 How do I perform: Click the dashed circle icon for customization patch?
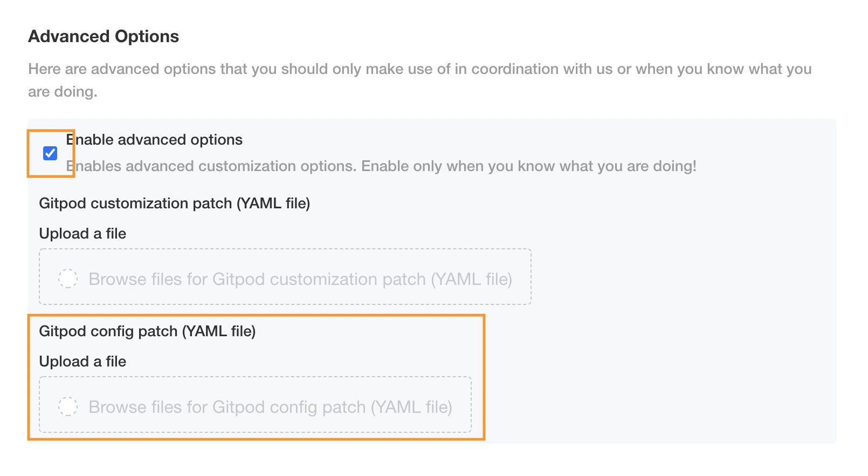(x=68, y=278)
